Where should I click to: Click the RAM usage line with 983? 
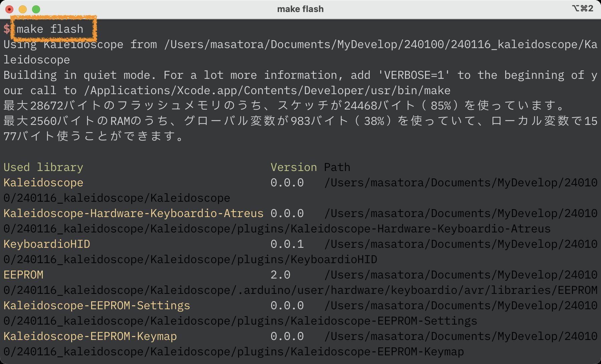click(300, 121)
